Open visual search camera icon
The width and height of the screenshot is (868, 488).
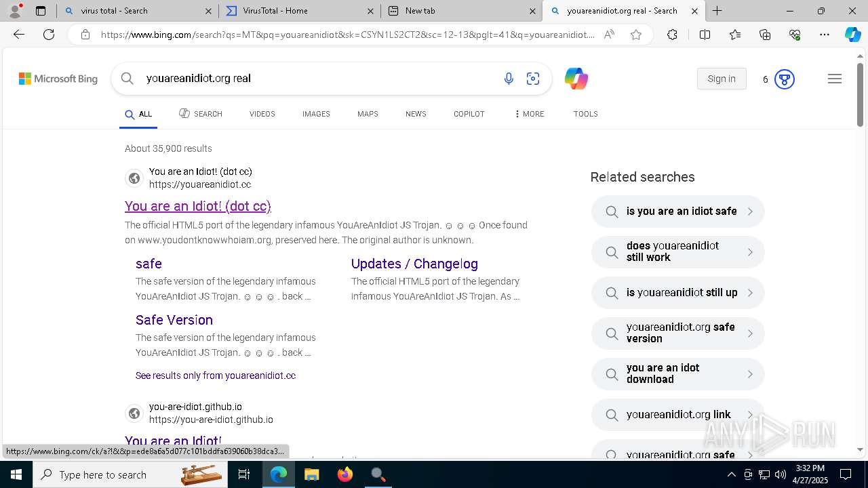point(533,79)
